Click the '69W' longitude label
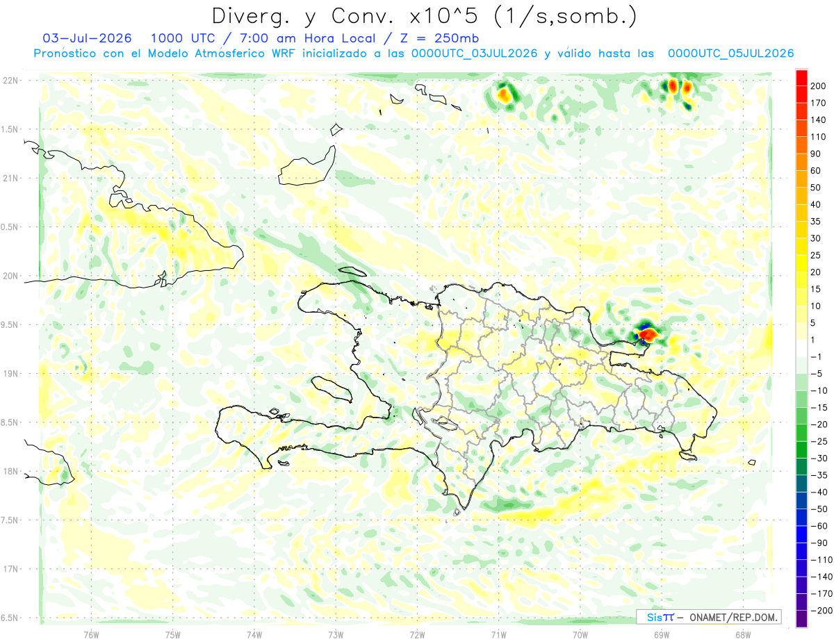The image size is (834, 644). point(661,634)
